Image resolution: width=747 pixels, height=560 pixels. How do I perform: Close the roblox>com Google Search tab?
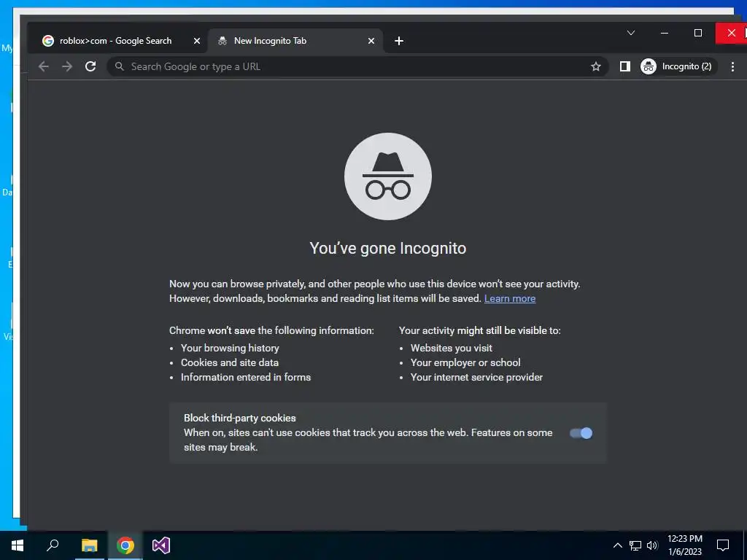tap(197, 41)
